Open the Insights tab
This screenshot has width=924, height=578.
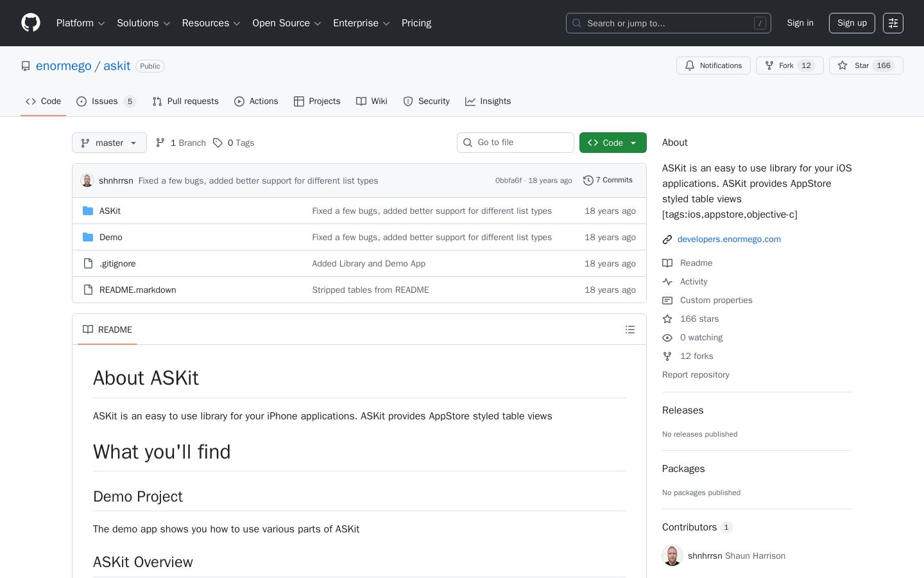[488, 101]
